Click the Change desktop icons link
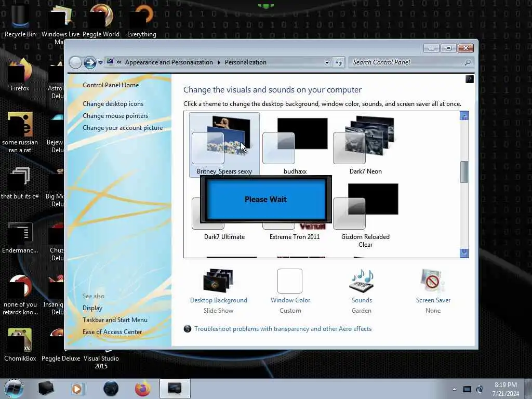 coord(113,104)
